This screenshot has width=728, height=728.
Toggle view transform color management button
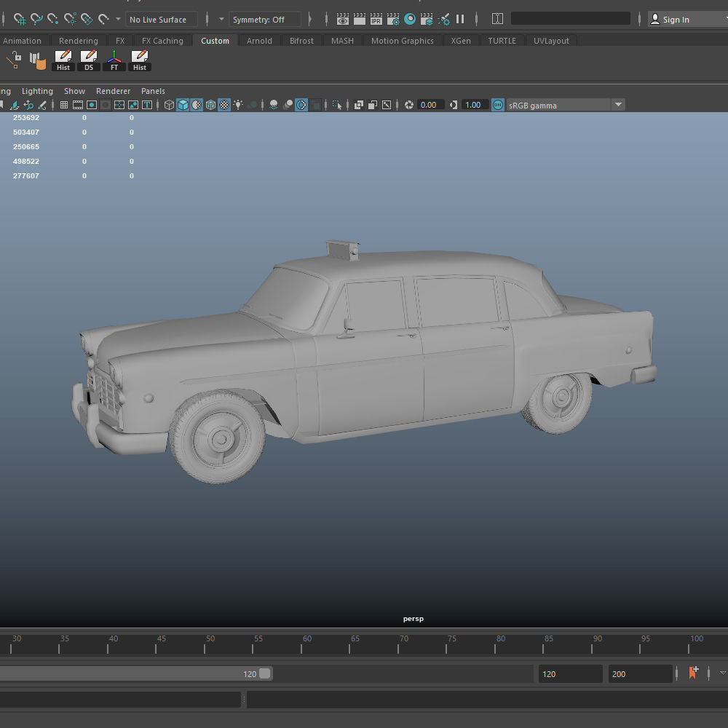click(x=498, y=105)
